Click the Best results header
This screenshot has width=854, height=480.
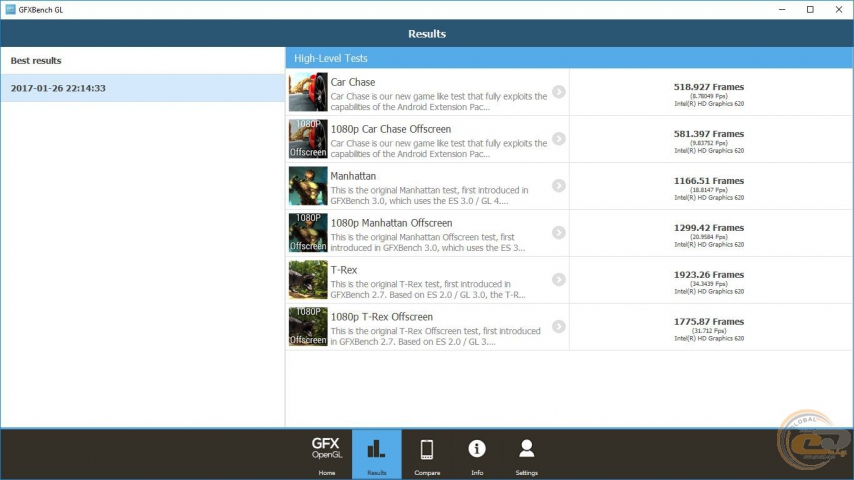point(36,61)
